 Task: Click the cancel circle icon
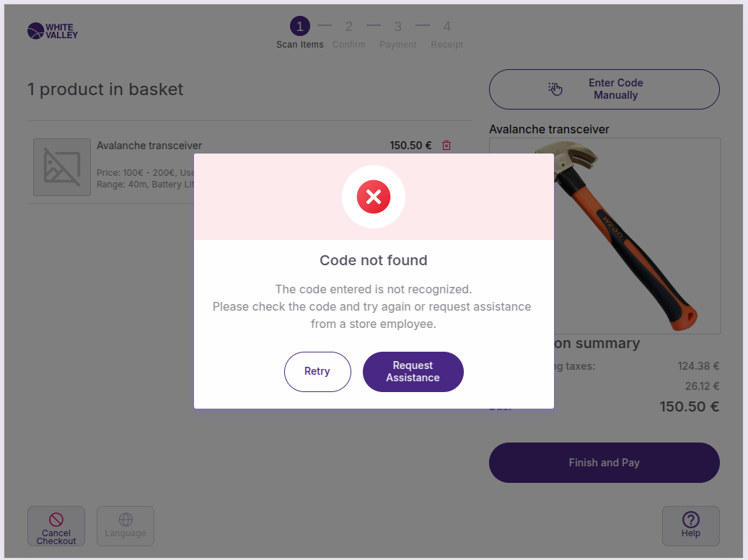(x=56, y=519)
